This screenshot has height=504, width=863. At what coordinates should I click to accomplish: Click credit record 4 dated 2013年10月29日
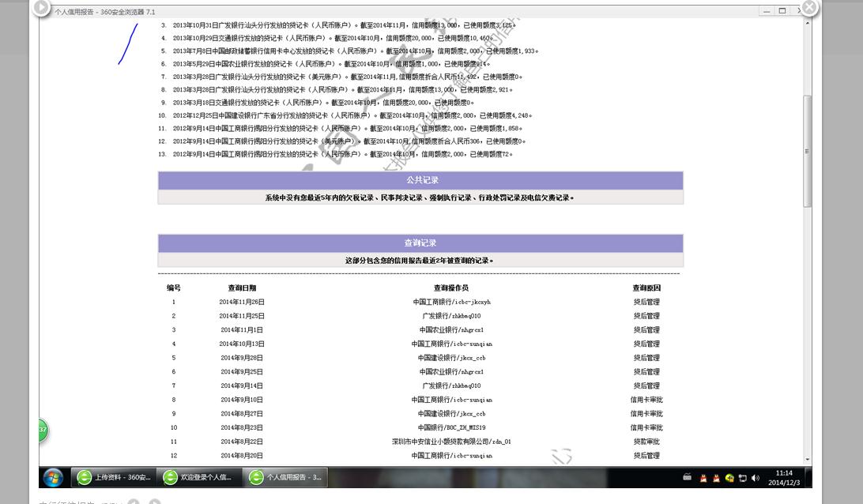[x=333, y=38]
